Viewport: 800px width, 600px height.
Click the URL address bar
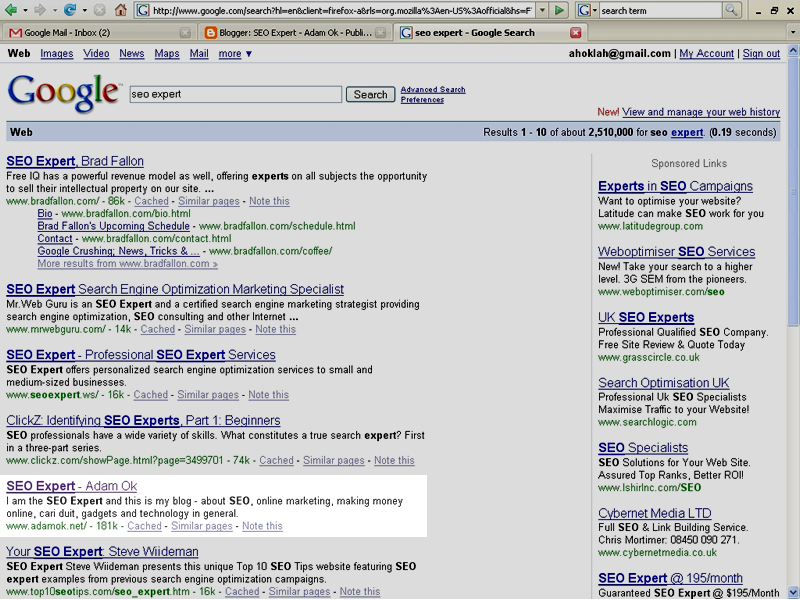342,10
